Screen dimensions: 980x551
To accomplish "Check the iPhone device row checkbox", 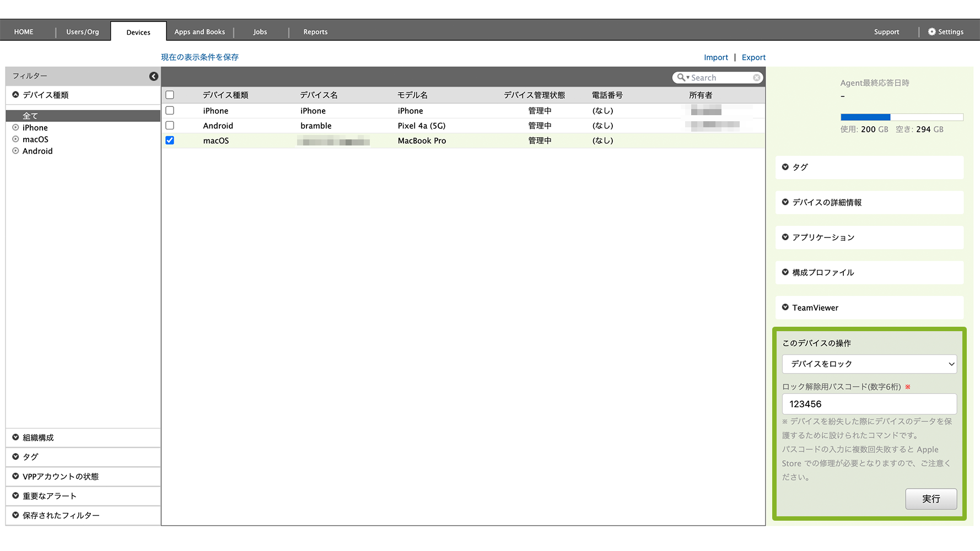I will coord(170,111).
